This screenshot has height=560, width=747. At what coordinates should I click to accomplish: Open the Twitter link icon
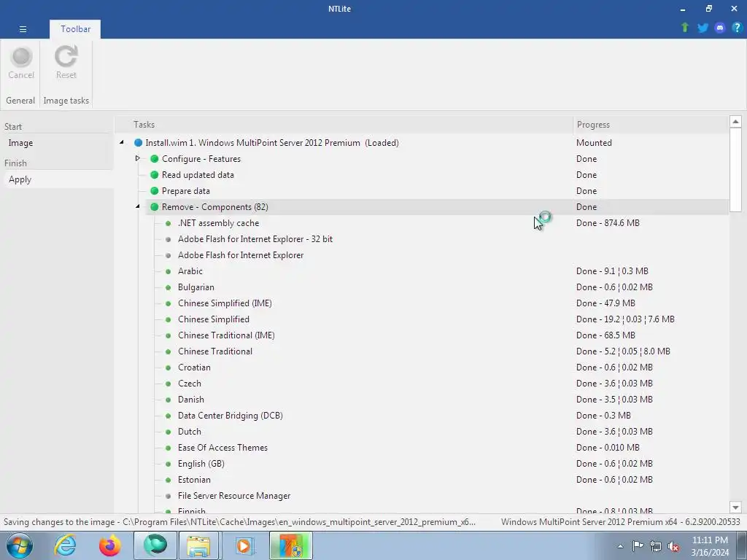click(703, 28)
